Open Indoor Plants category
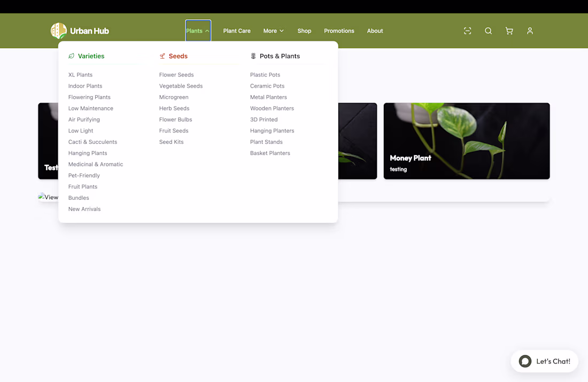This screenshot has width=588, height=382. pyautogui.click(x=85, y=86)
